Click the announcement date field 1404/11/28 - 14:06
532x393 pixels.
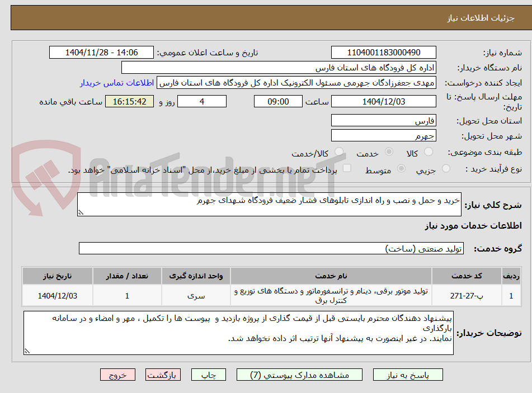click(101, 53)
